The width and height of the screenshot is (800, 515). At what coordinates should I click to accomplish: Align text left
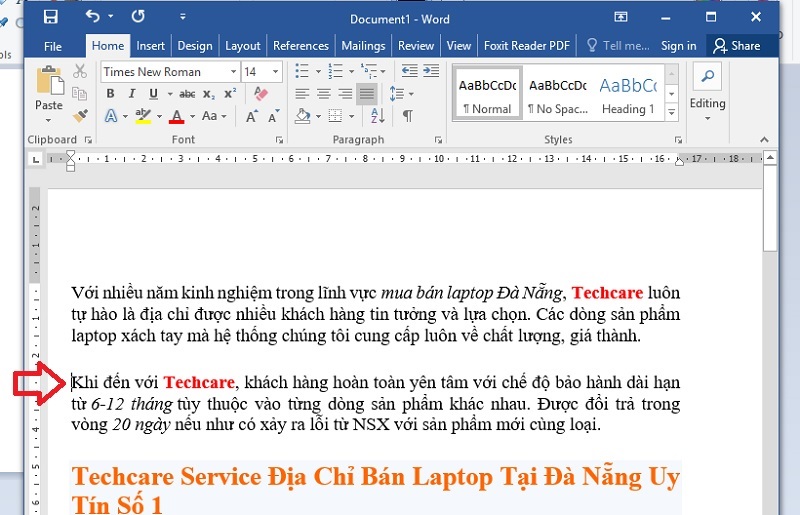(302, 94)
